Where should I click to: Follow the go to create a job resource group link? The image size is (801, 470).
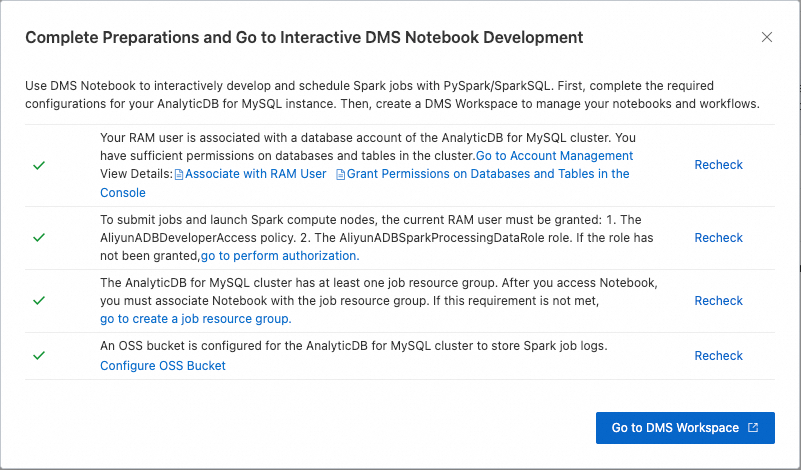tap(196, 319)
